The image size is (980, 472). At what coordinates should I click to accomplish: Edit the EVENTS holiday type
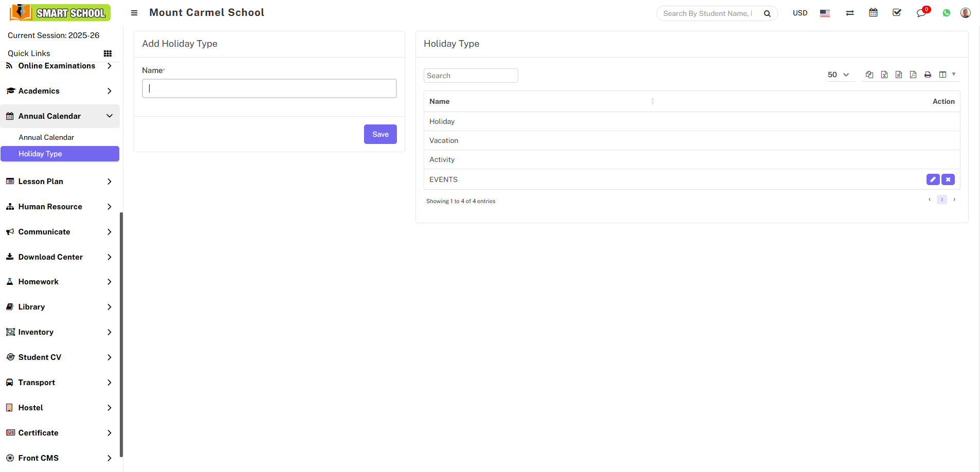pos(933,179)
